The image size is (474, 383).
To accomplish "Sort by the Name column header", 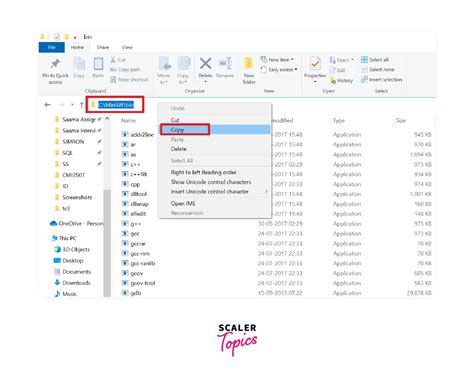I will point(128,120).
